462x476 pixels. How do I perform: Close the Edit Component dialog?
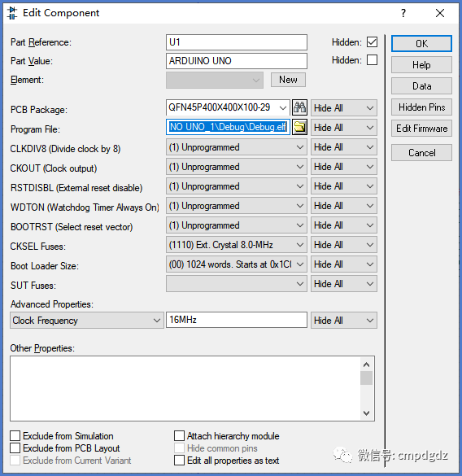tap(440, 13)
